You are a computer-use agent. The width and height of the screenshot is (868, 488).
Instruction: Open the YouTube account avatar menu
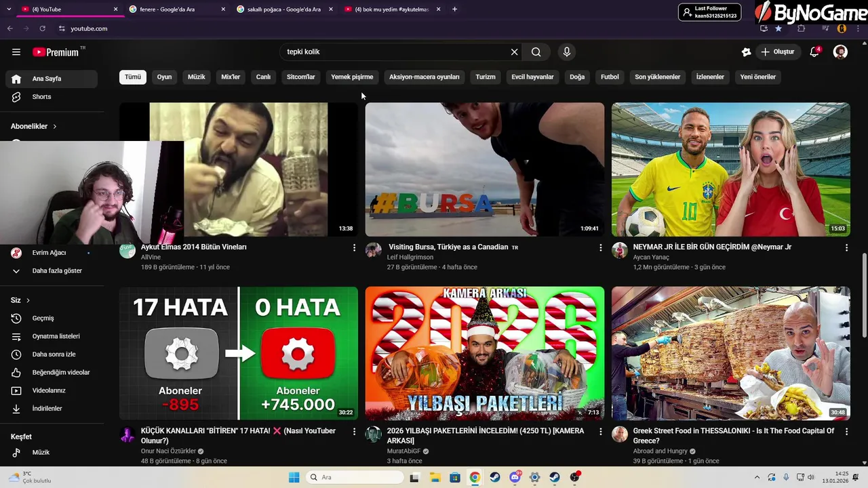[840, 52]
